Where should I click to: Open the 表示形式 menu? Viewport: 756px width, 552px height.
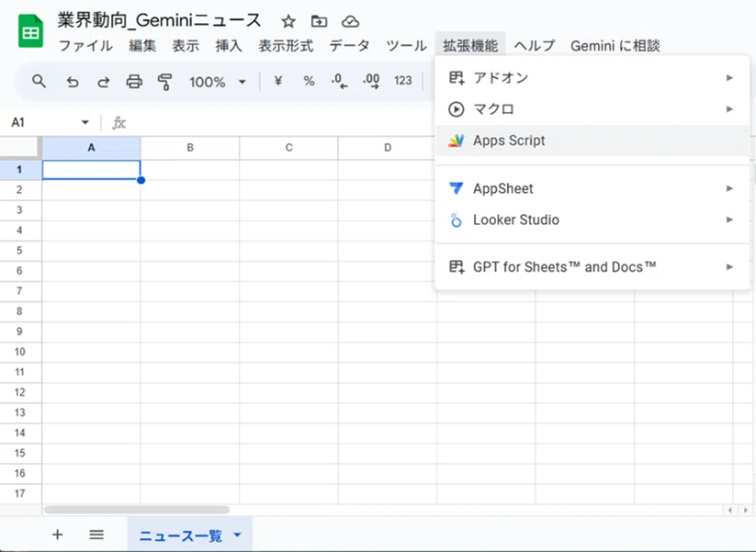tap(286, 46)
